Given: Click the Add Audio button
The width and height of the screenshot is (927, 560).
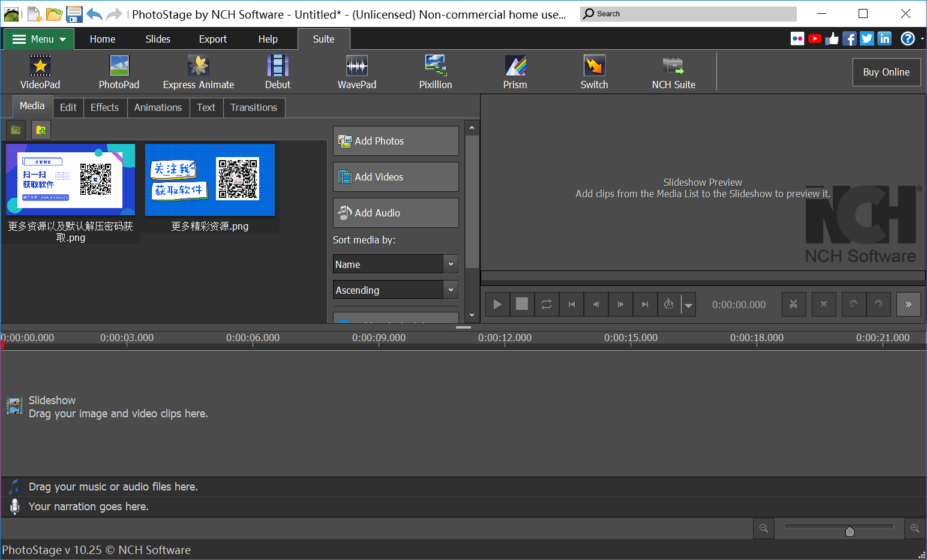Looking at the screenshot, I should tap(396, 213).
